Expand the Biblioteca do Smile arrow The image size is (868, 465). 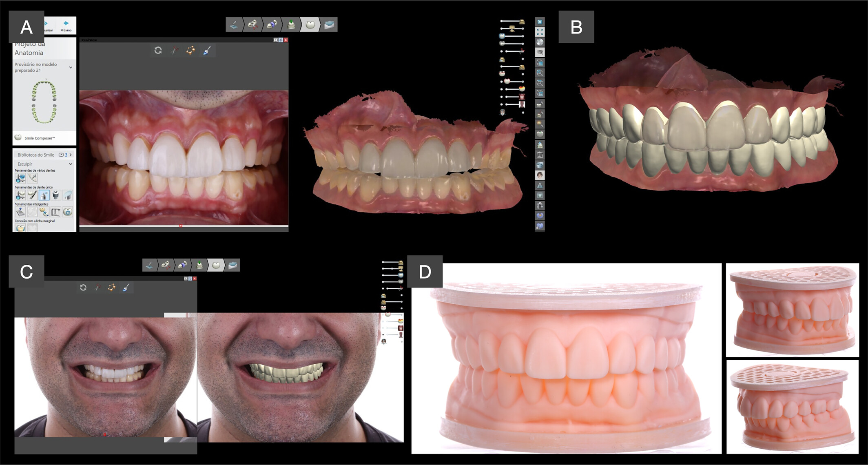[71, 155]
